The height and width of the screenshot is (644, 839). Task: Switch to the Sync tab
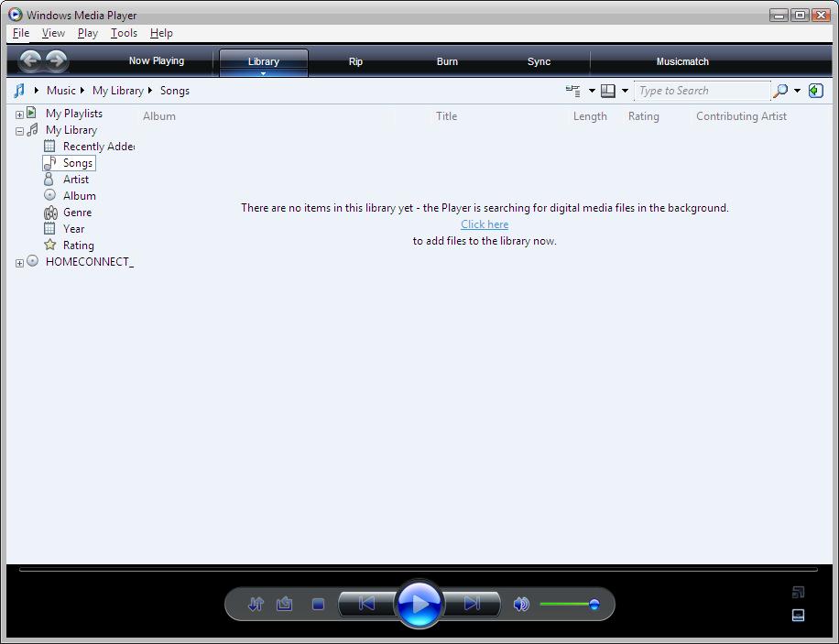click(x=539, y=61)
